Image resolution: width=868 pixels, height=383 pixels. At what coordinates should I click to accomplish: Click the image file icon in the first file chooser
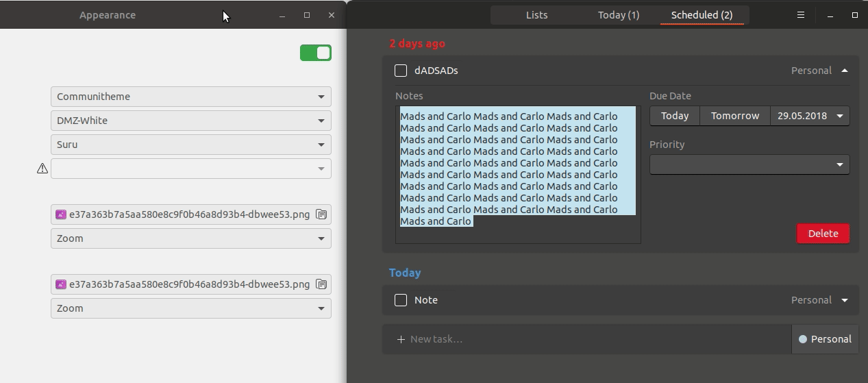point(61,214)
